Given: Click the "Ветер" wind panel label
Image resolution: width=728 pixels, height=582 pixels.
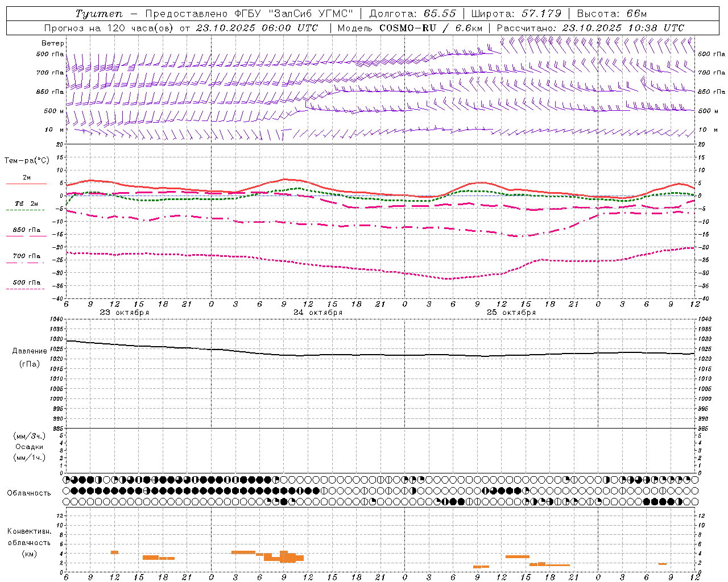Looking at the screenshot, I should (53, 43).
